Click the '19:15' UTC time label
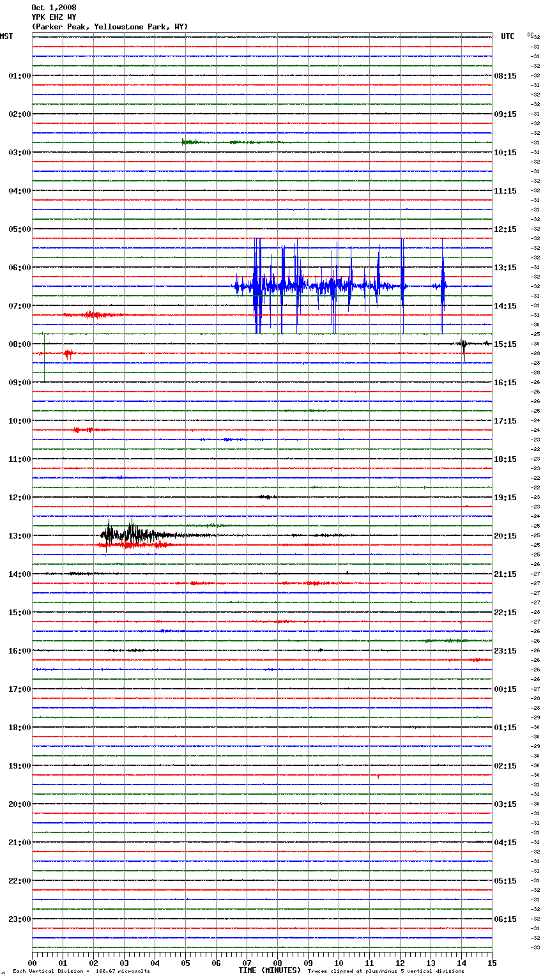Screen dimensions: 543x980 pyautogui.click(x=505, y=498)
